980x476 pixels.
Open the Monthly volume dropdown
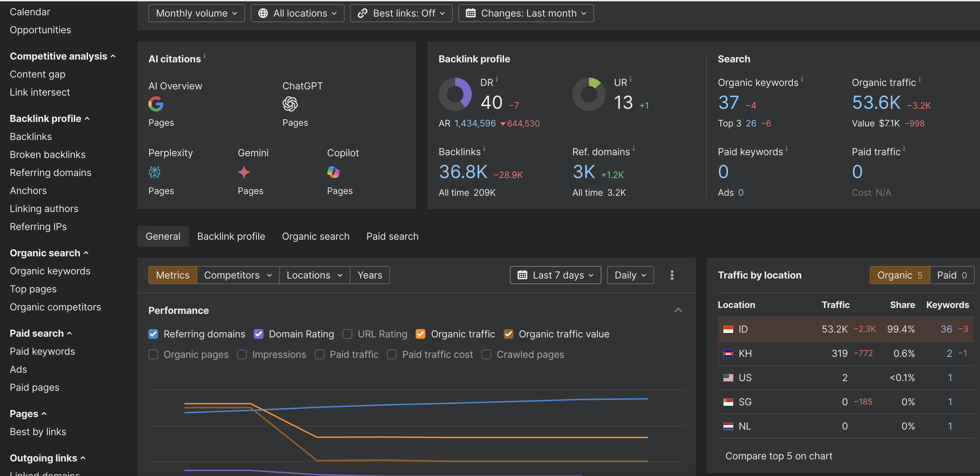(196, 13)
